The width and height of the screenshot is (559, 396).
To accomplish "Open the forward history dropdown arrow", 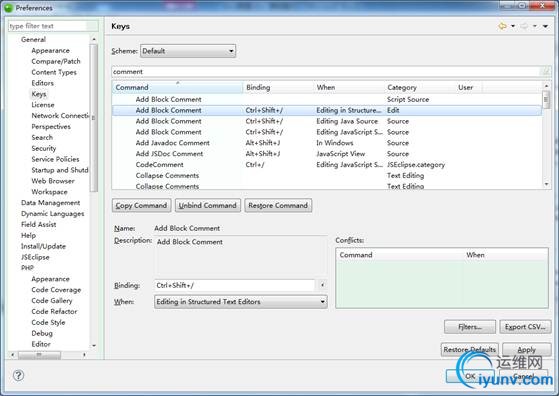I will (x=535, y=26).
